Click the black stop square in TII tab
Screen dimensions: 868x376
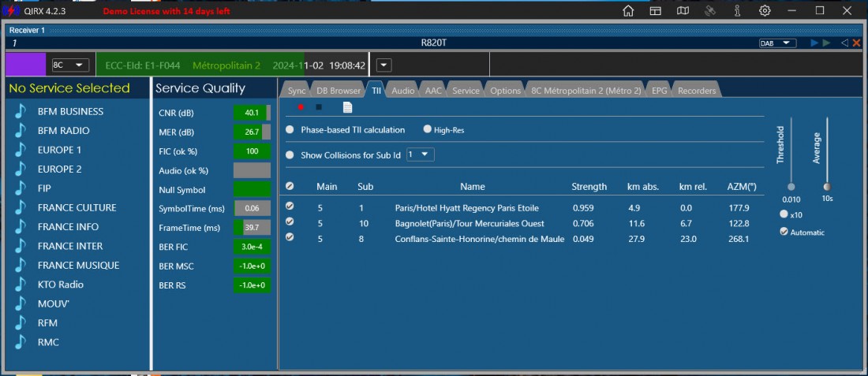click(318, 107)
